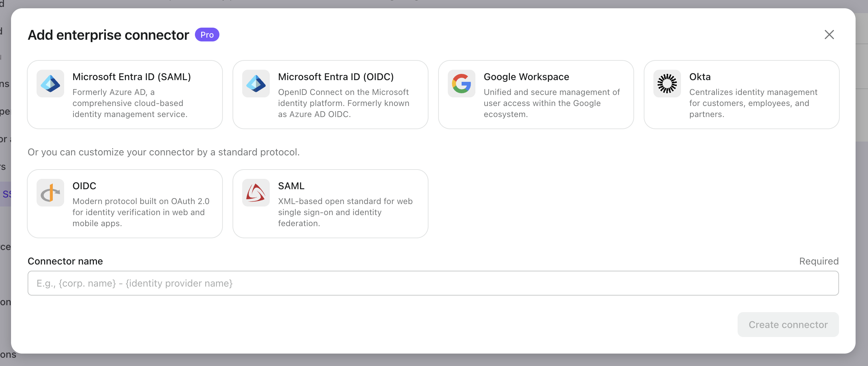
Task: Click the Create connector button
Action: click(788, 325)
